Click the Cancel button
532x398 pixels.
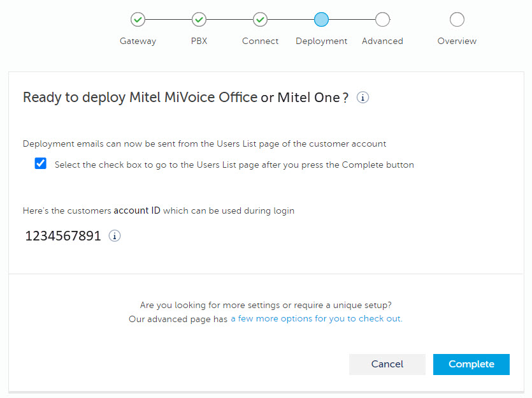click(x=387, y=364)
